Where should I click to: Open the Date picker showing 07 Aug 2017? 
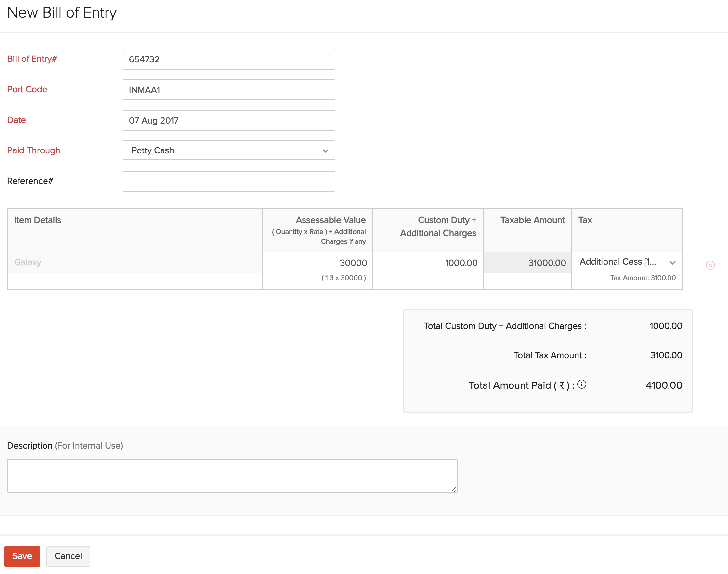[229, 120]
